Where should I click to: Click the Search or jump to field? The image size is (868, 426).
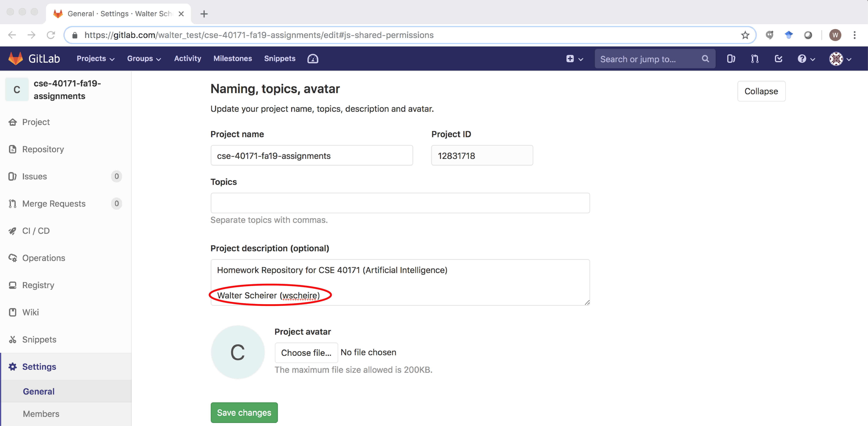[x=655, y=59]
